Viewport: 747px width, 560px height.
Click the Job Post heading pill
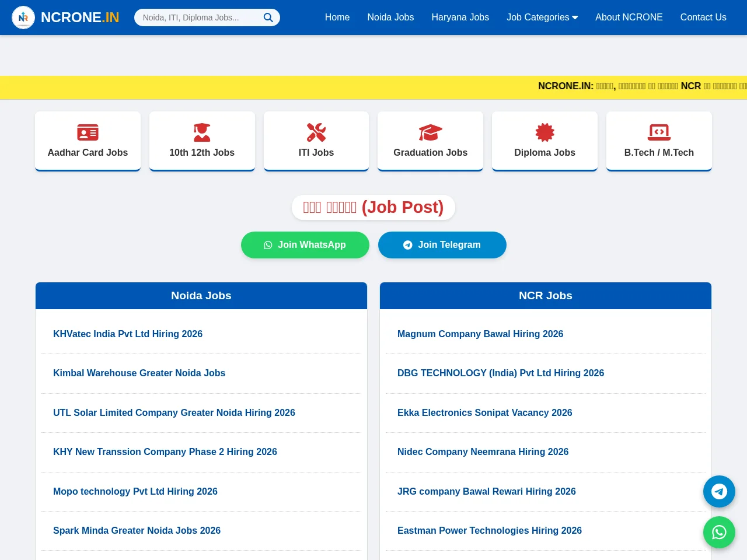373,208
